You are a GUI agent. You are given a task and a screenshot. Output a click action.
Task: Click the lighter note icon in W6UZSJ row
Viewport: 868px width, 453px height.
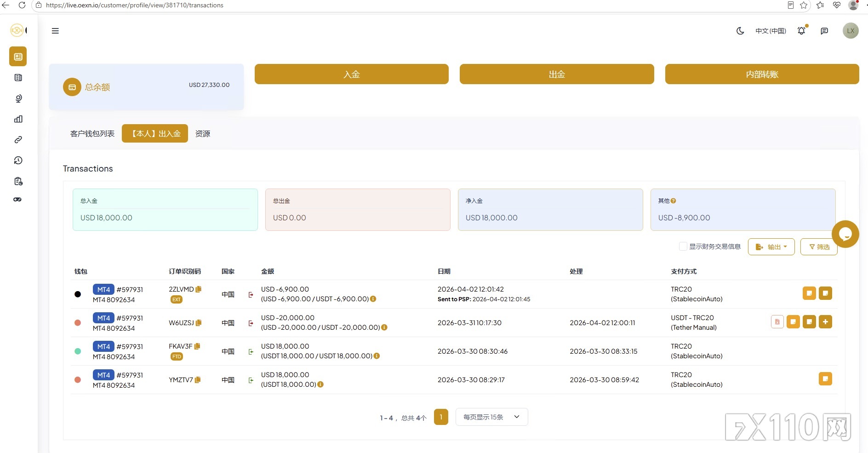pyautogui.click(x=793, y=322)
